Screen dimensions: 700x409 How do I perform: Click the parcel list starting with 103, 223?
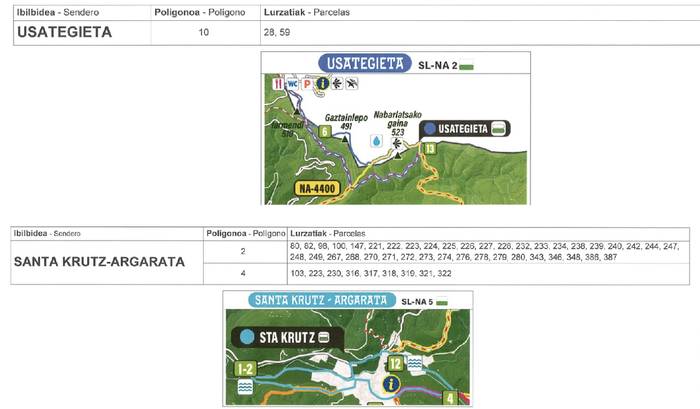[x=371, y=273]
